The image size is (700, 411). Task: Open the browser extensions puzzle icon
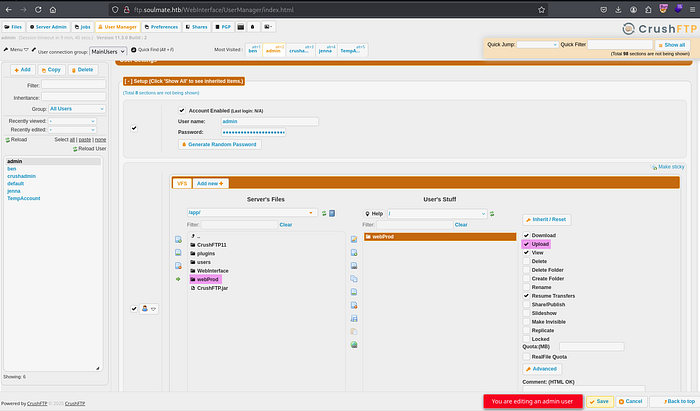(648, 9)
